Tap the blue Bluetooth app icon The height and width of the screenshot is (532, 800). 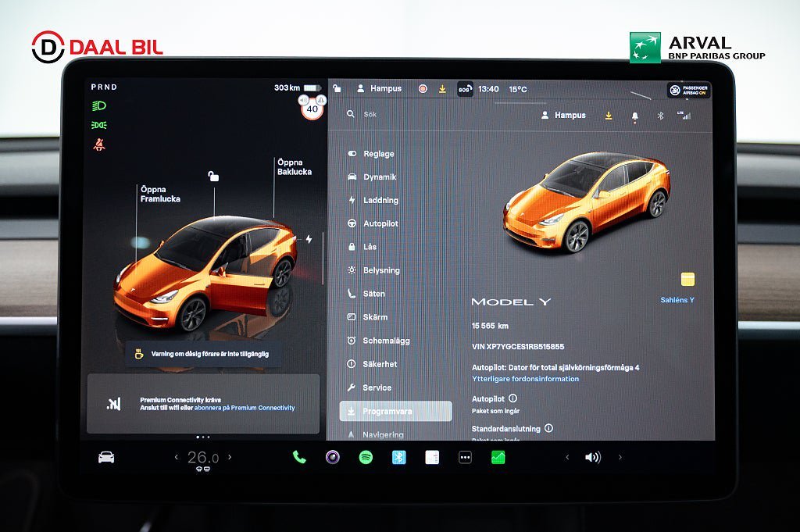398,457
